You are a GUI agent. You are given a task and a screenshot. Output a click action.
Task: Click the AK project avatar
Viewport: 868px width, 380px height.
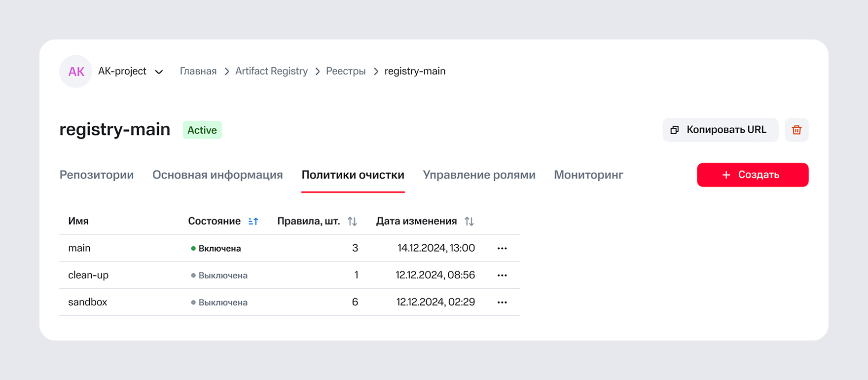[76, 72]
